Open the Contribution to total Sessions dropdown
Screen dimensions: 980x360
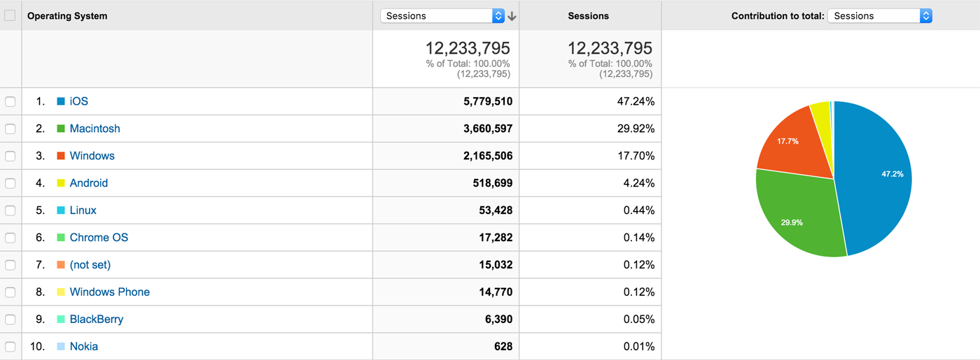tap(879, 16)
